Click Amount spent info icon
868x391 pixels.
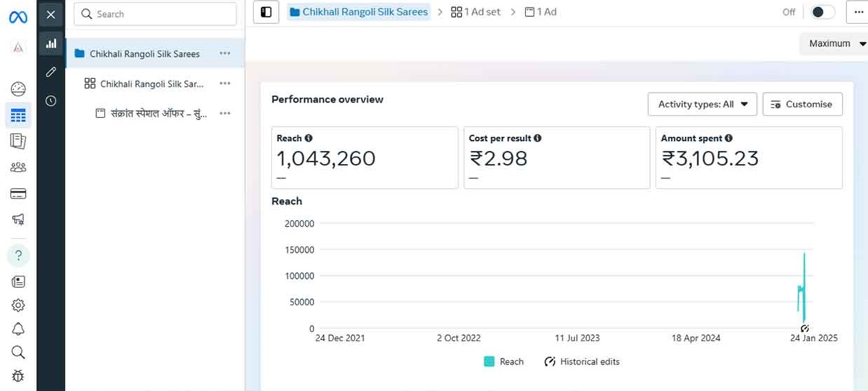coord(728,138)
